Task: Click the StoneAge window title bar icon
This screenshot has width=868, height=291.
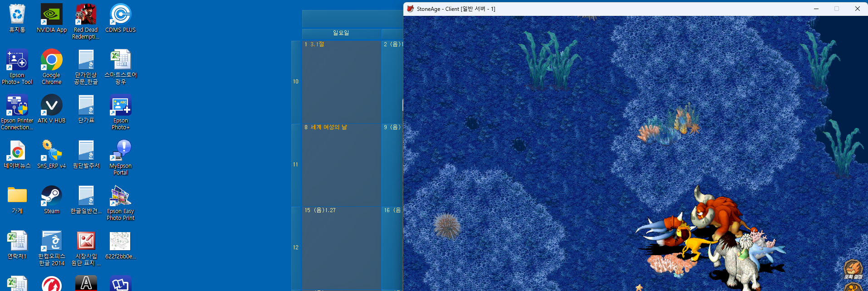Action: pos(410,9)
